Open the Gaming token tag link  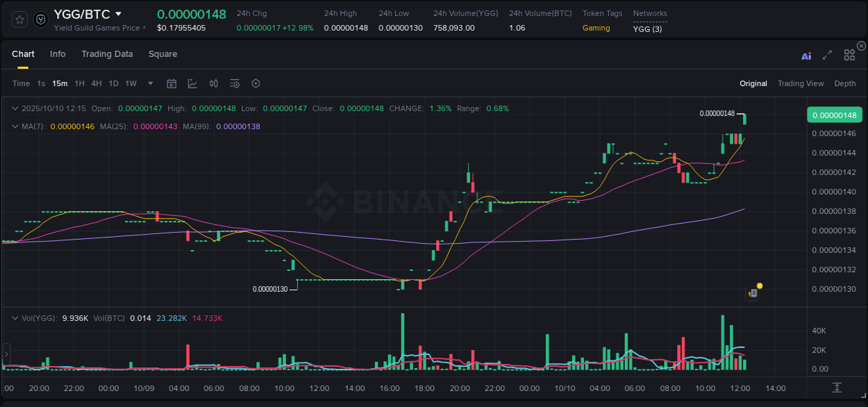(597, 28)
